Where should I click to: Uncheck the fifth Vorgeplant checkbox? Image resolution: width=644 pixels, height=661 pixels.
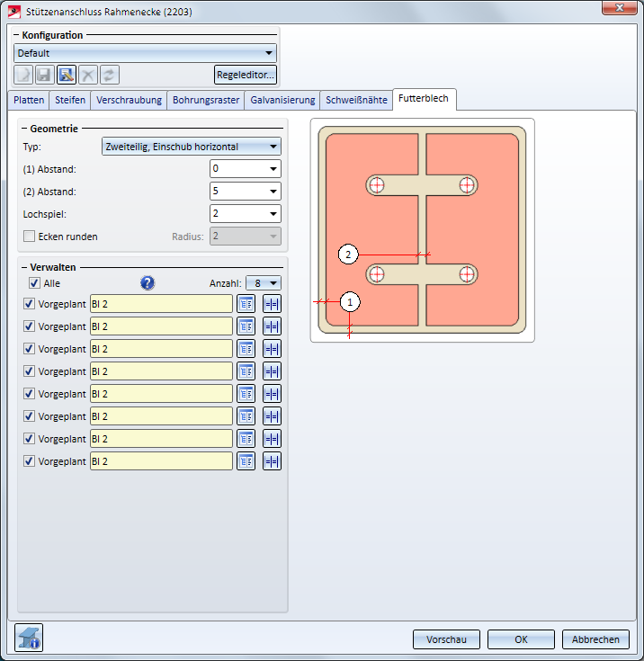coord(29,394)
